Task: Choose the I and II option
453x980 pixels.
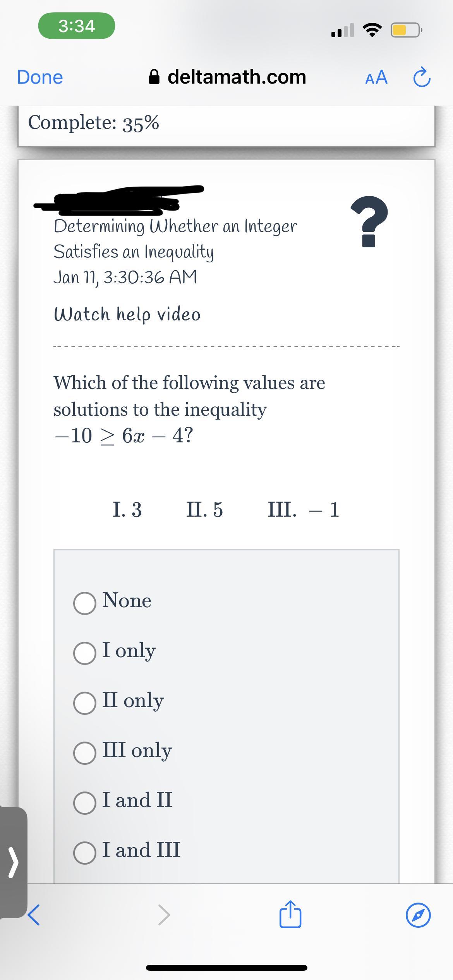Action: (x=85, y=803)
